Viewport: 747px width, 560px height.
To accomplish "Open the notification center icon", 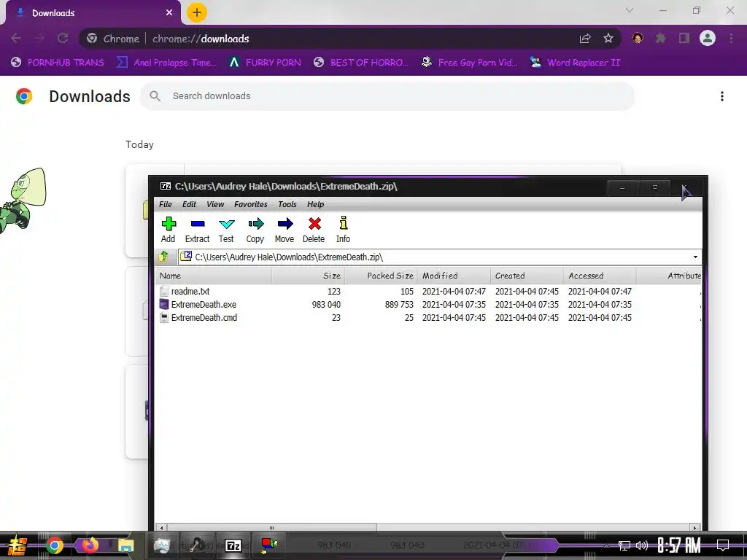I will (723, 545).
